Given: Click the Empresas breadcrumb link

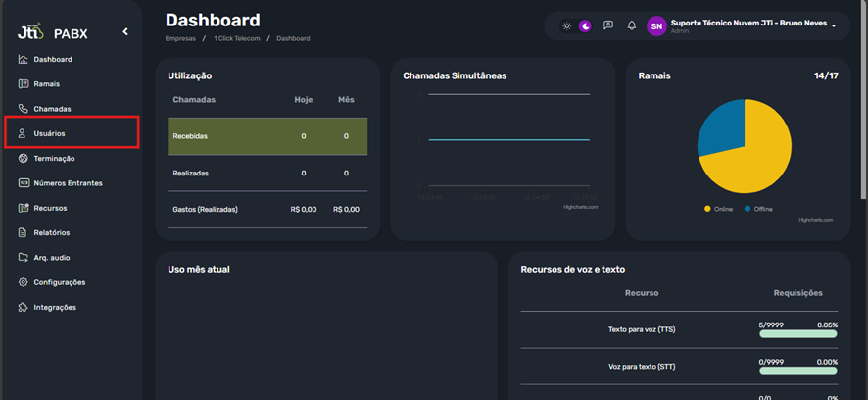Looking at the screenshot, I should (x=180, y=38).
